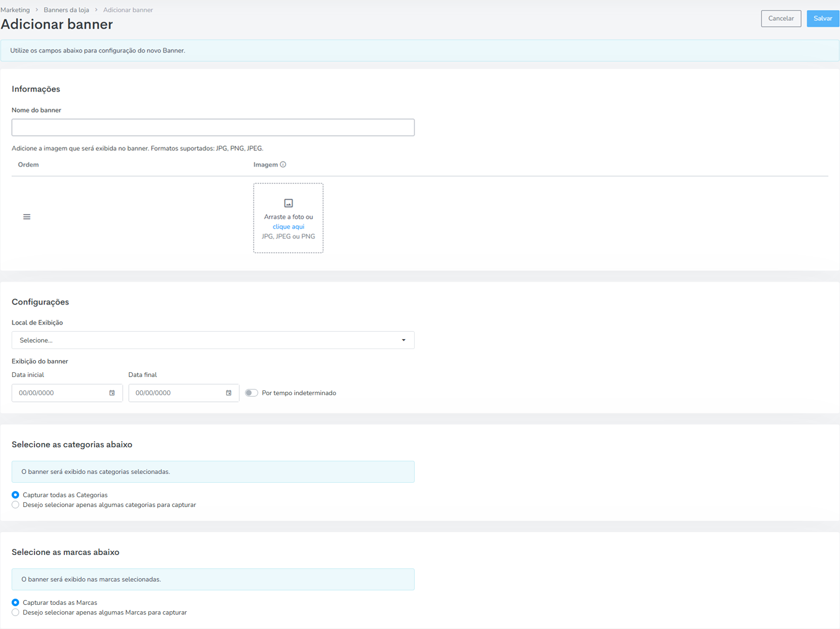Click the clique aqui upload link

click(x=288, y=226)
